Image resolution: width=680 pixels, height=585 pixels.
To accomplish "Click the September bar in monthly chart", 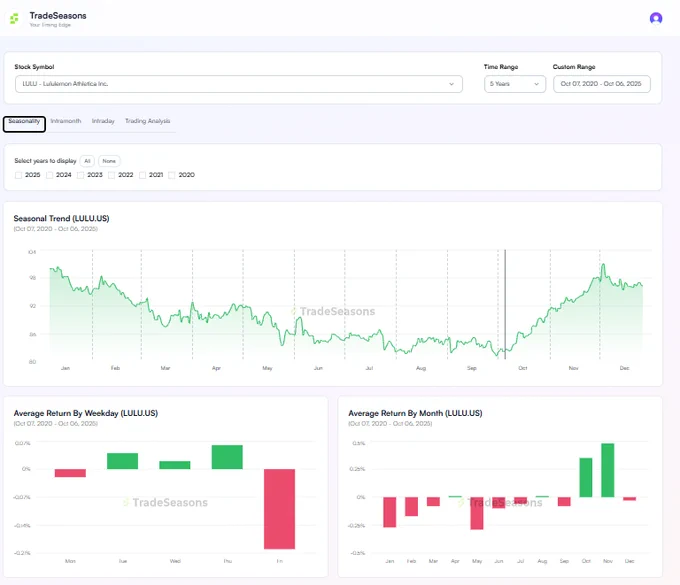I will point(564,501).
